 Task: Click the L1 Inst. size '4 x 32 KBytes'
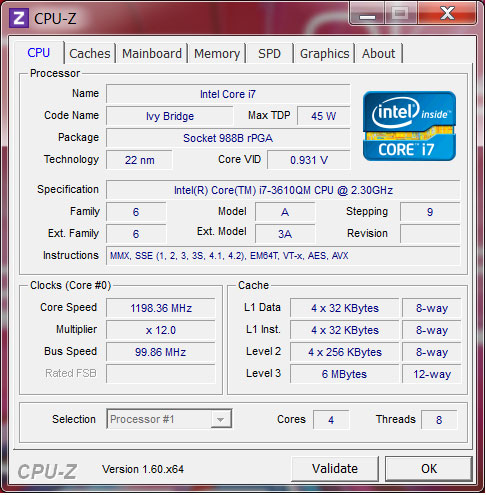(345, 330)
